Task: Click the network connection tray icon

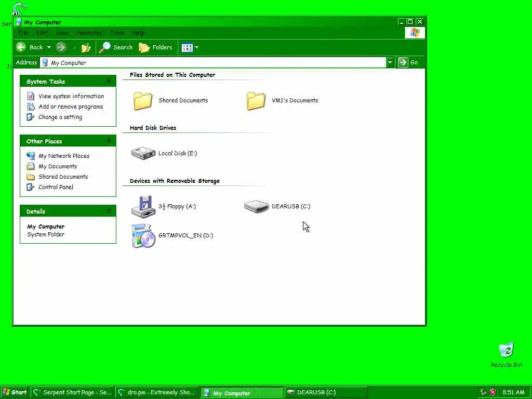Action: (x=484, y=392)
